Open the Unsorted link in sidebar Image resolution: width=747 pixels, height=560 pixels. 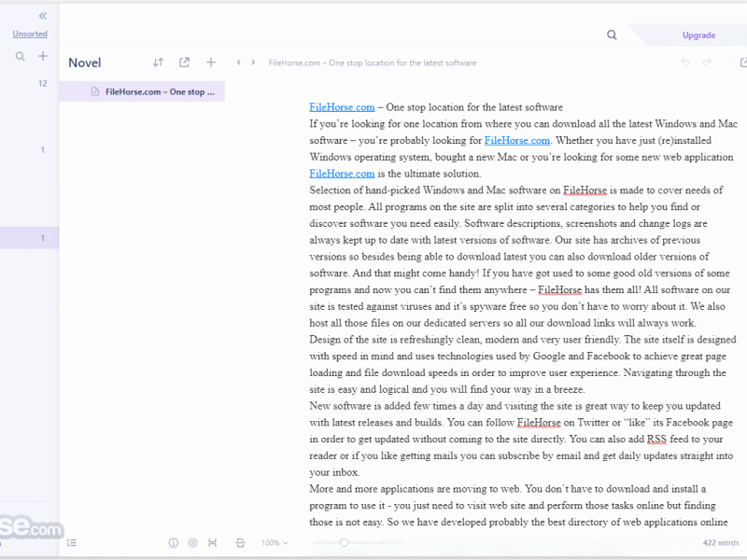(30, 34)
